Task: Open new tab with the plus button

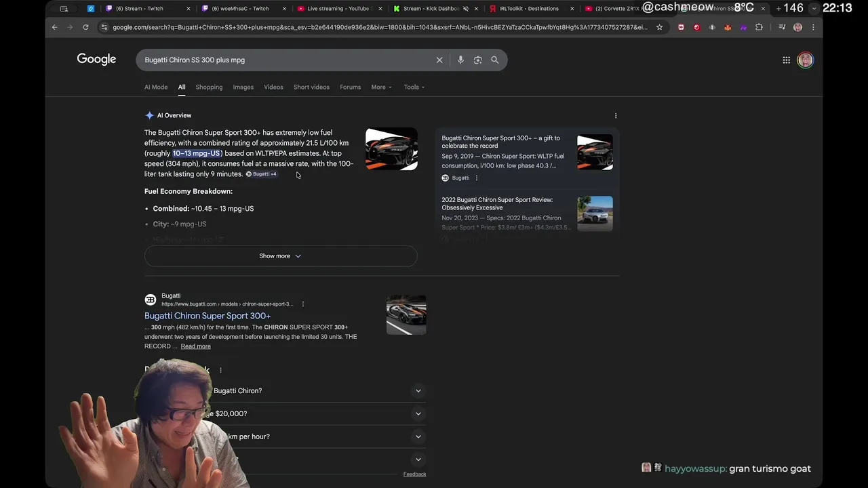Action: coord(778,8)
